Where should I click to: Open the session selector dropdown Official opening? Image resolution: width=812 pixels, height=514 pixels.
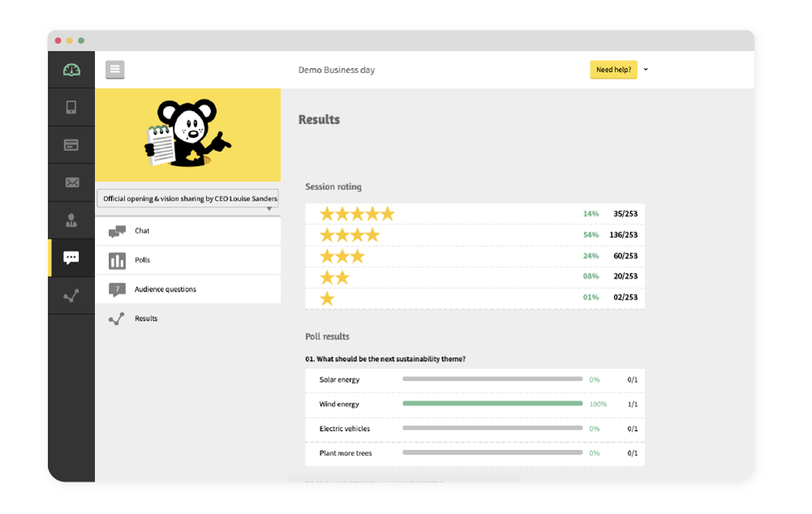[188, 199]
